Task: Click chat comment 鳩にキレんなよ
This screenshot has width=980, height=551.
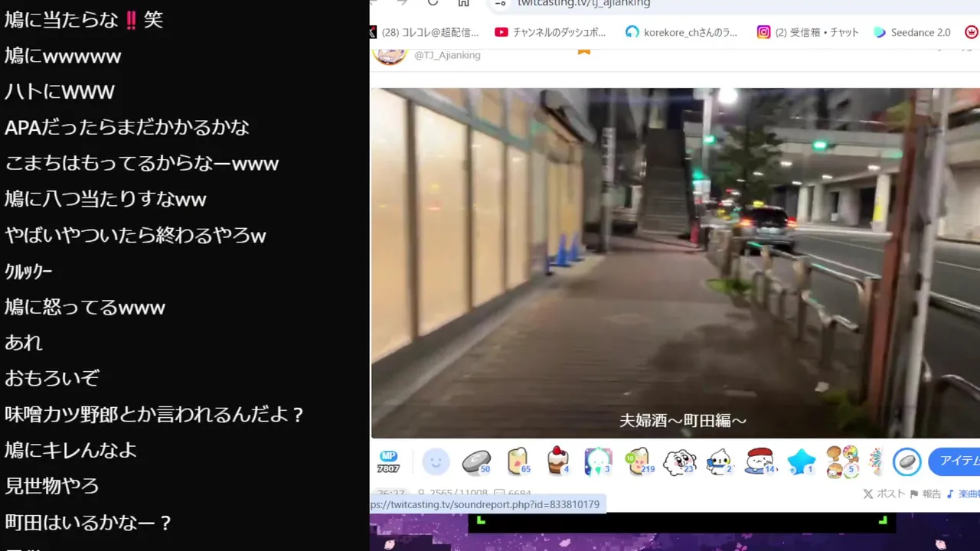Action: tap(70, 450)
